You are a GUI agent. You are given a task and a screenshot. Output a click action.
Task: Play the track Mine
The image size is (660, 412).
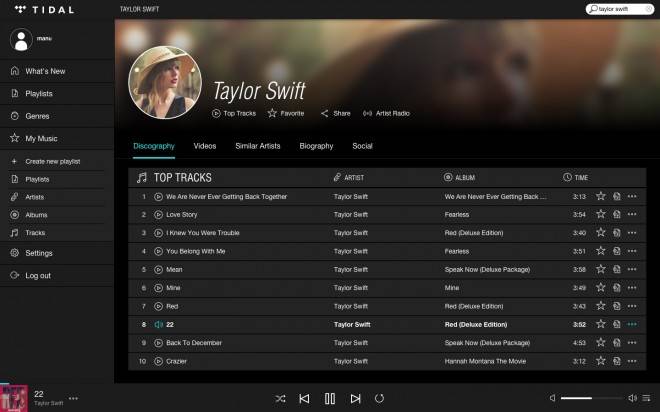[158, 288]
